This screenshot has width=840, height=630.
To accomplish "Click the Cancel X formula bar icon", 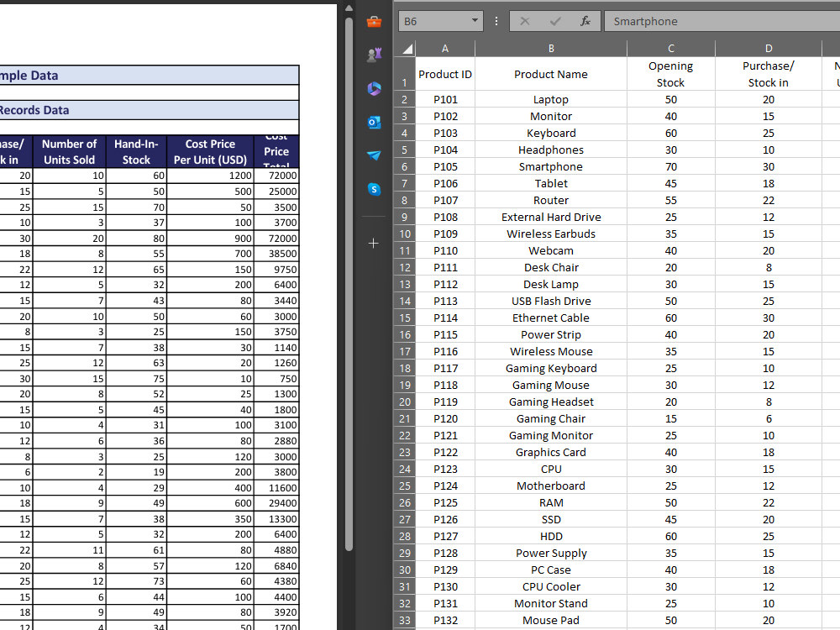I will [x=524, y=22].
